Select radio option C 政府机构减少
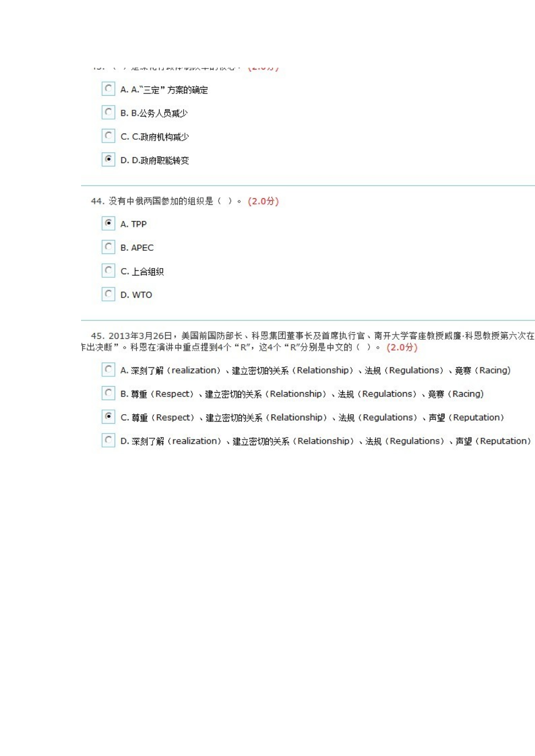 click(x=108, y=136)
